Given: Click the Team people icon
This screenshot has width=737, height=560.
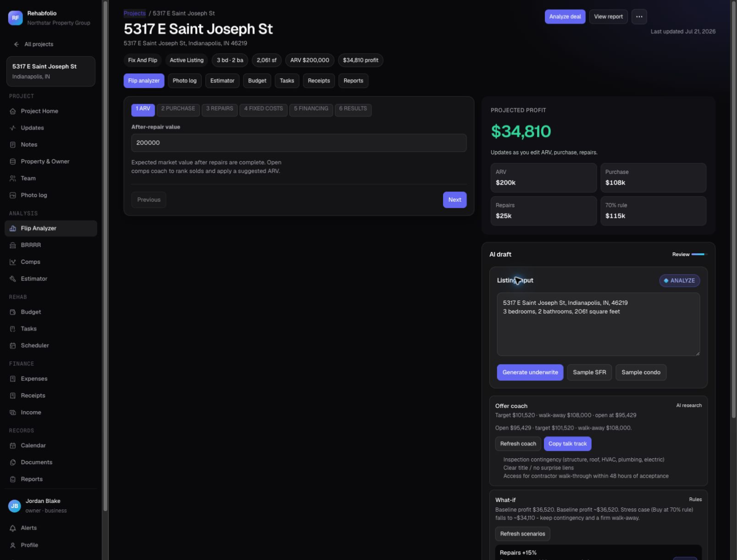Looking at the screenshot, I should (x=13, y=178).
